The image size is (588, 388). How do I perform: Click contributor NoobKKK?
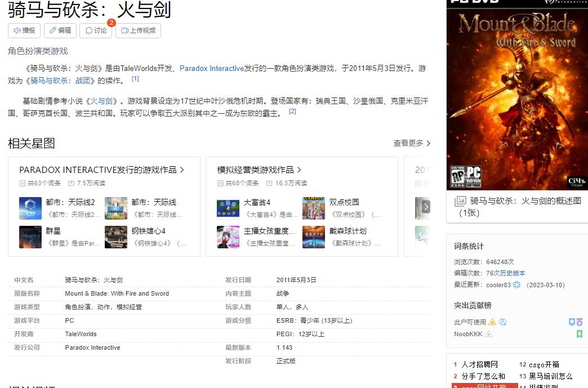[x=468, y=334]
